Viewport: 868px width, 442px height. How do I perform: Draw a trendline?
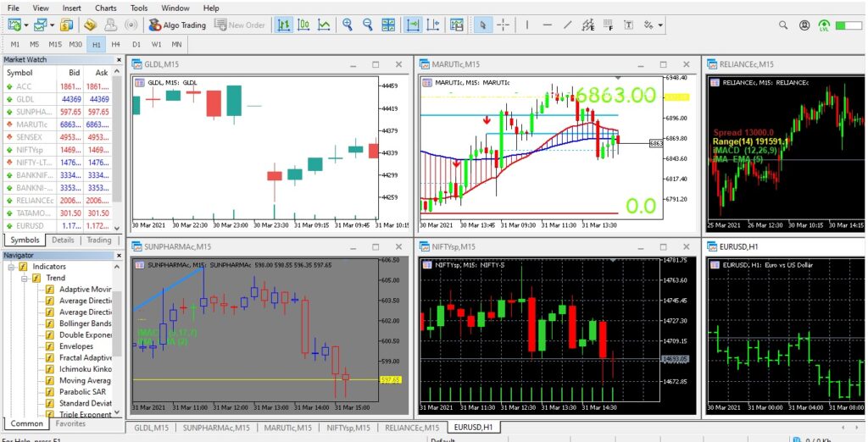567,25
